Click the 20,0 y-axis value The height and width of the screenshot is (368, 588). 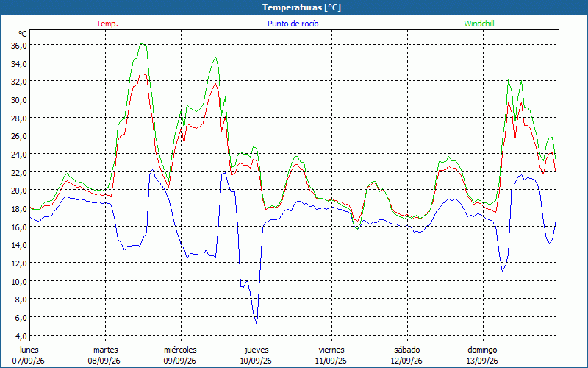point(19,191)
